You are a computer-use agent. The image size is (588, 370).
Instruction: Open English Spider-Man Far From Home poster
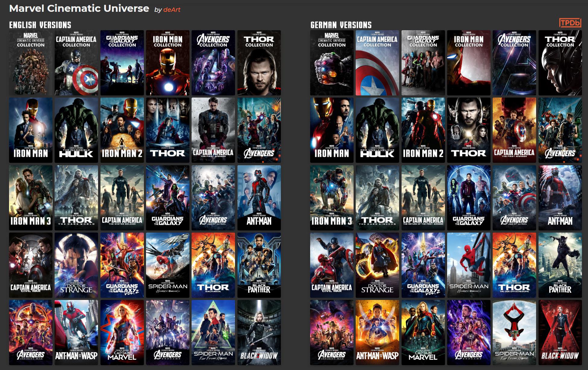point(213,333)
